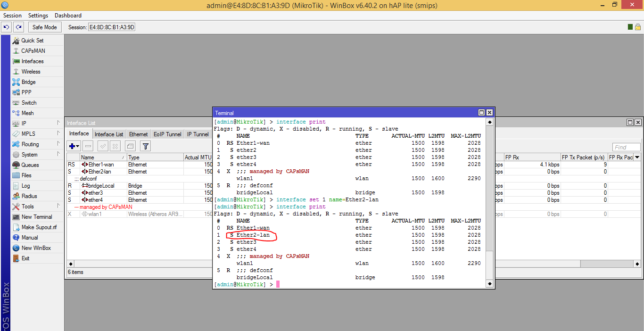Click the Find field in Interface List
The image size is (644, 331).
[627, 147]
